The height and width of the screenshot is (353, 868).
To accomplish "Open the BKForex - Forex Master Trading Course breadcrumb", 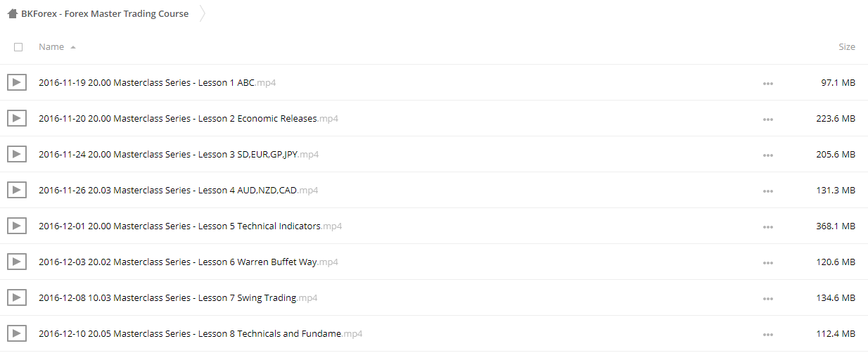I will point(105,13).
